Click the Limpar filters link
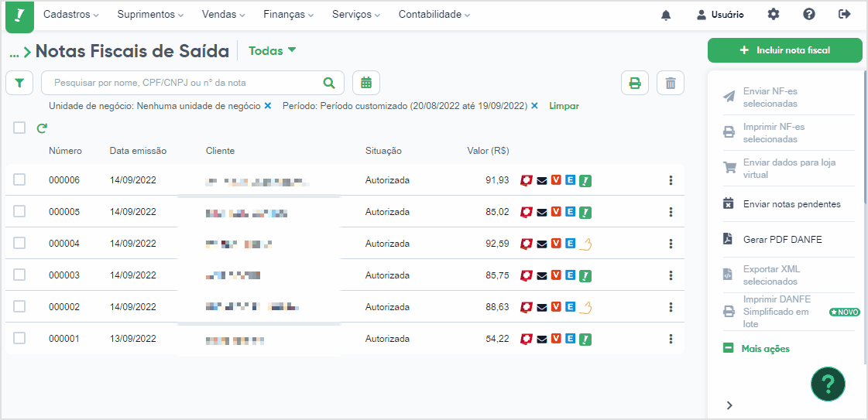The image size is (868, 420). 564,105
